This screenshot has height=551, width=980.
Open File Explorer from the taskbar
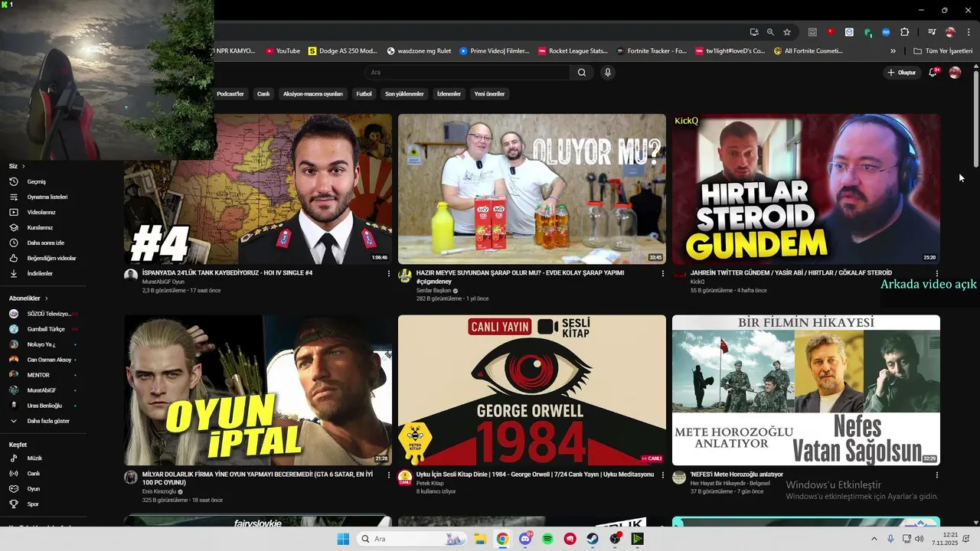[x=480, y=539]
